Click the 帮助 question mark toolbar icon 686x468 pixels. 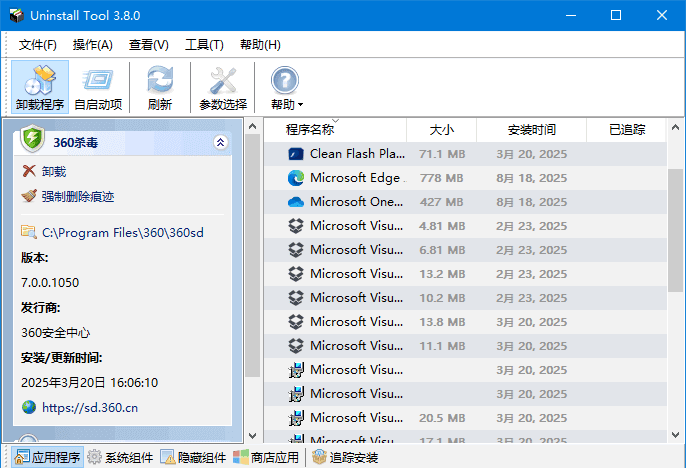(x=285, y=80)
